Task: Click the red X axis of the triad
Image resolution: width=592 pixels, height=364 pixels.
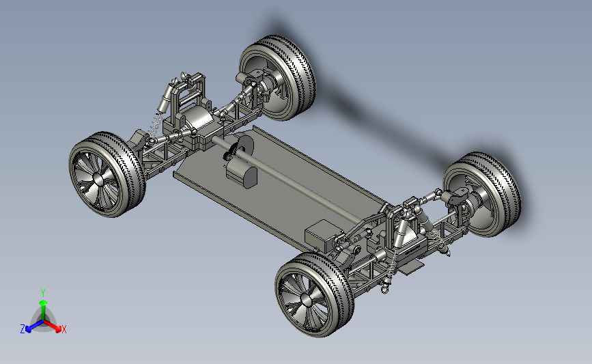Action: tap(53, 326)
